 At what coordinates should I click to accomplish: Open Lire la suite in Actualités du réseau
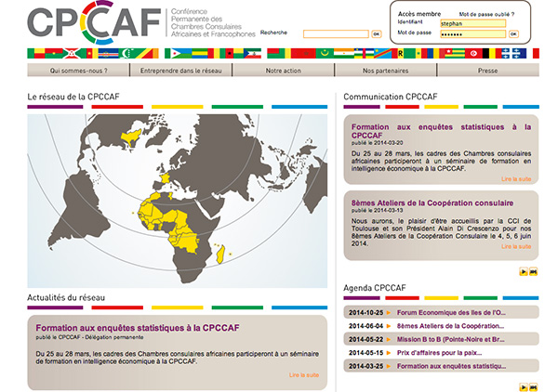pyautogui.click(x=304, y=375)
